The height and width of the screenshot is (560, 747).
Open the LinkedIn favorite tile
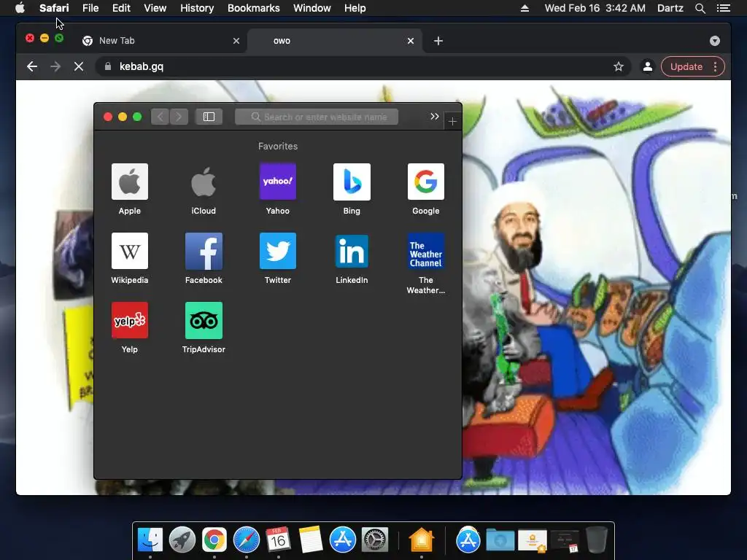(x=352, y=251)
